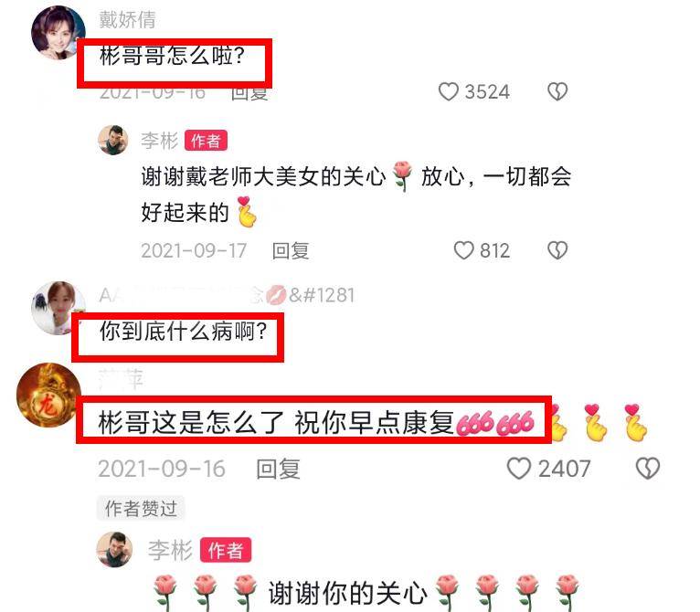The height and width of the screenshot is (612, 700).
Task: Open 李彬 username on bottom reply
Action: (170, 550)
